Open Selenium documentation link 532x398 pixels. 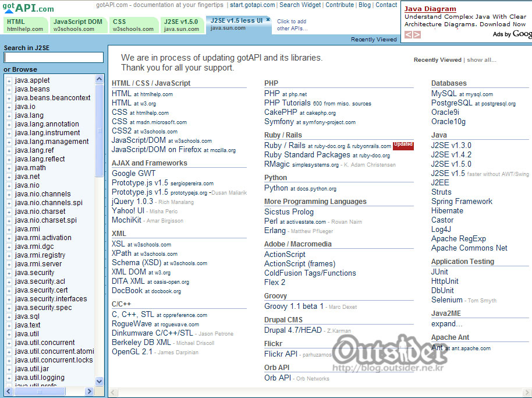(447, 300)
